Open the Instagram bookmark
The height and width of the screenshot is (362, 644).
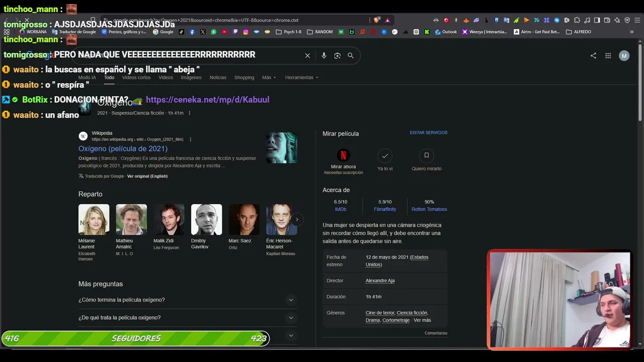[246, 32]
